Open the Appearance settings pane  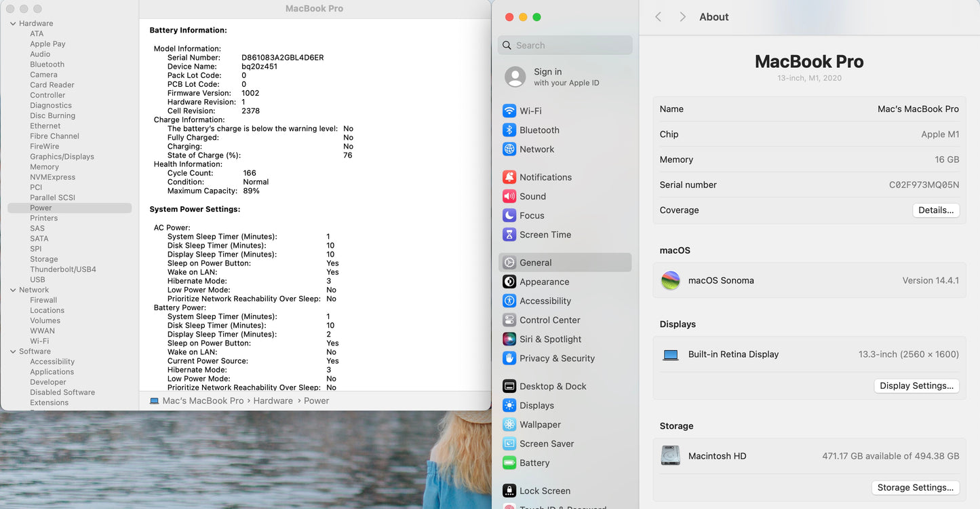(544, 282)
